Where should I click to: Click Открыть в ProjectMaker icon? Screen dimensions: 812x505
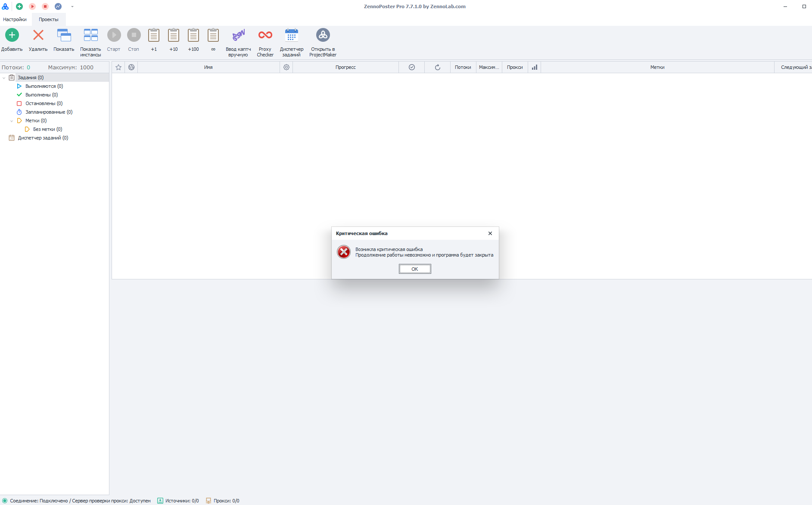coord(323,35)
